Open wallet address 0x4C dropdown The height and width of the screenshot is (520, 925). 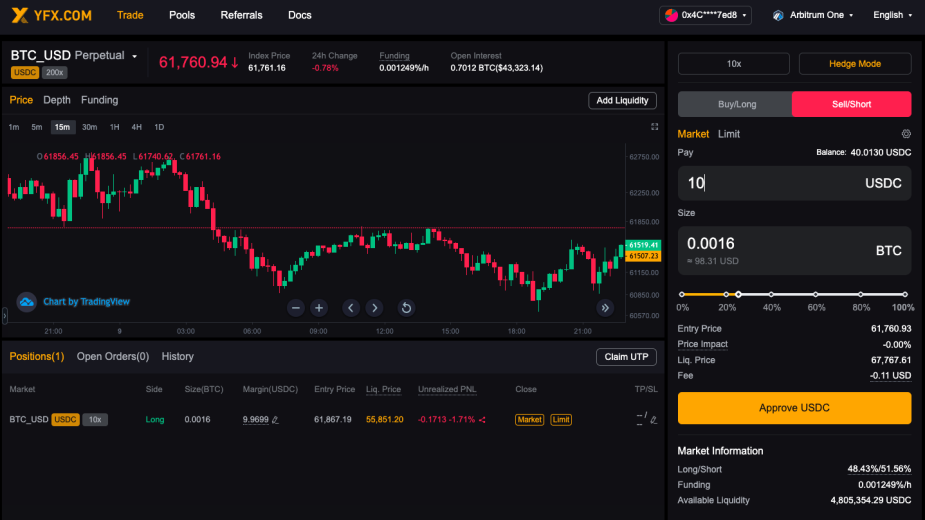706,15
